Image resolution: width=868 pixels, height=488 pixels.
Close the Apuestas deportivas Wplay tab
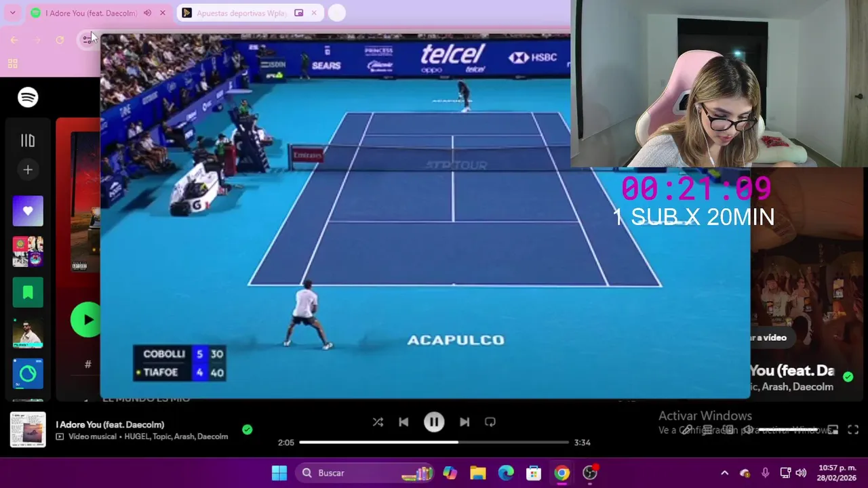point(313,13)
